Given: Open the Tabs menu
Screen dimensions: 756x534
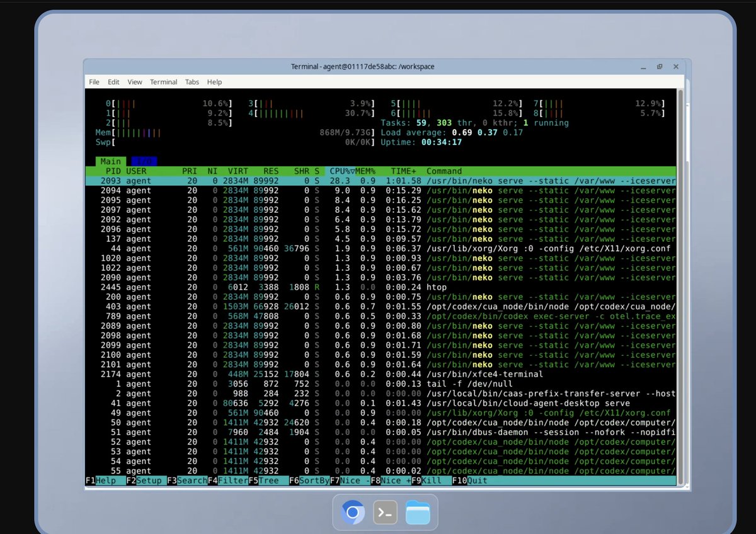Looking at the screenshot, I should click(192, 82).
